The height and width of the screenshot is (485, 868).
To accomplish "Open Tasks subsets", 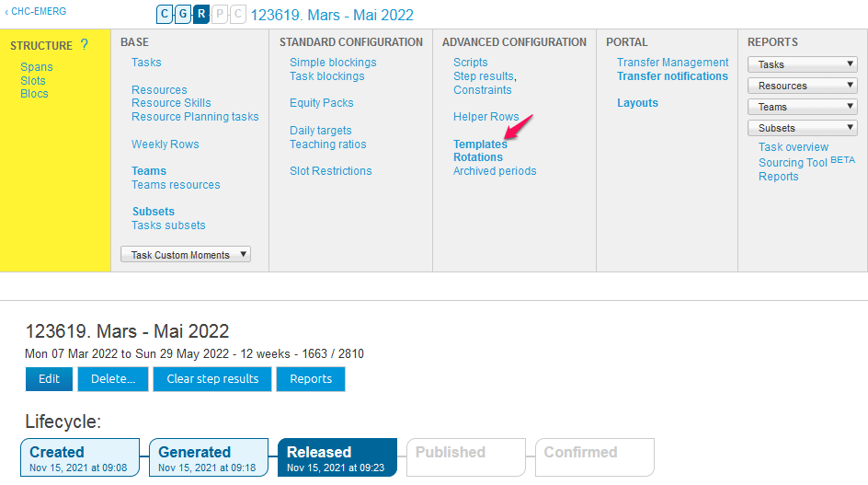I will pyautogui.click(x=168, y=225).
